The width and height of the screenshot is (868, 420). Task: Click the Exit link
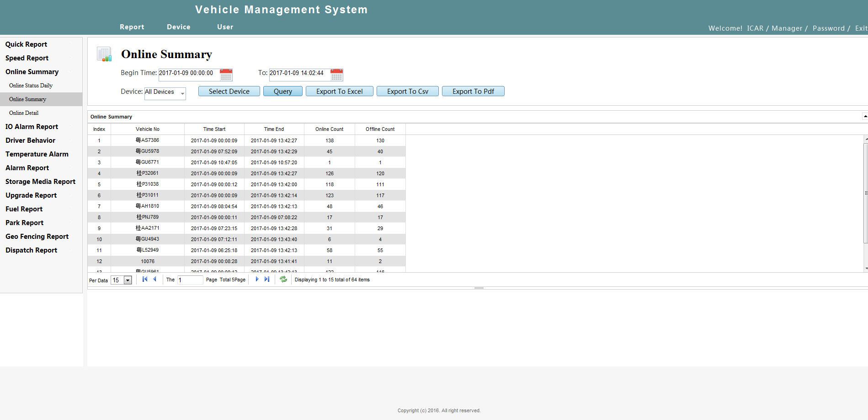pyautogui.click(x=861, y=28)
